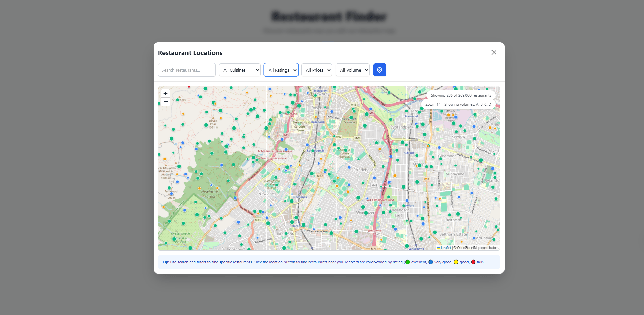The width and height of the screenshot is (644, 315).
Task: Click the restaurant count badge on the map
Action: [x=461, y=95]
